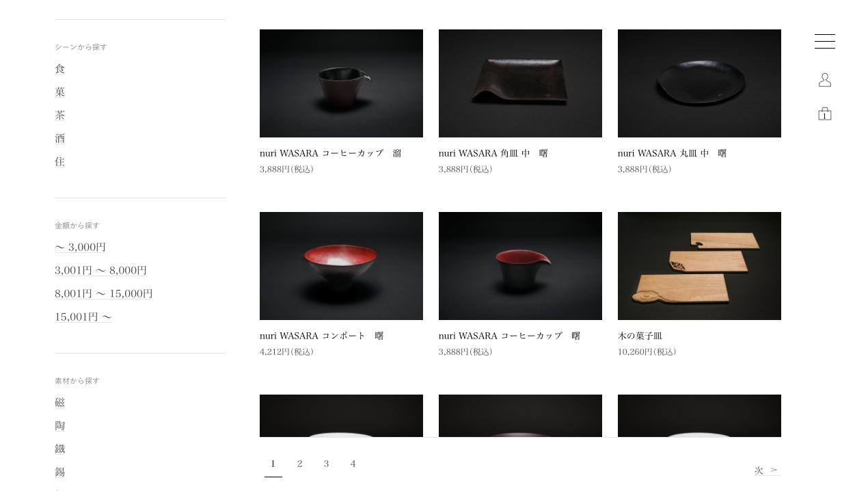868x491 pixels.
Task: Filter by price 15,001円 〜
Action: [x=83, y=317]
